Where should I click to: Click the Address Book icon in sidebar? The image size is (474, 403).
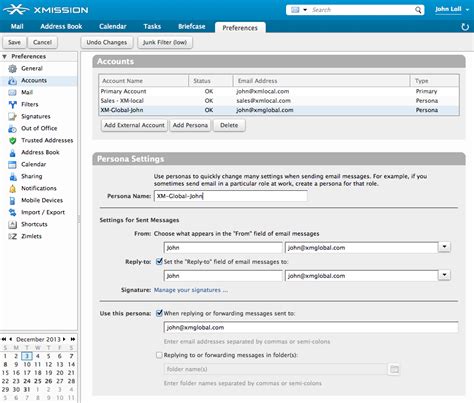[x=12, y=153]
